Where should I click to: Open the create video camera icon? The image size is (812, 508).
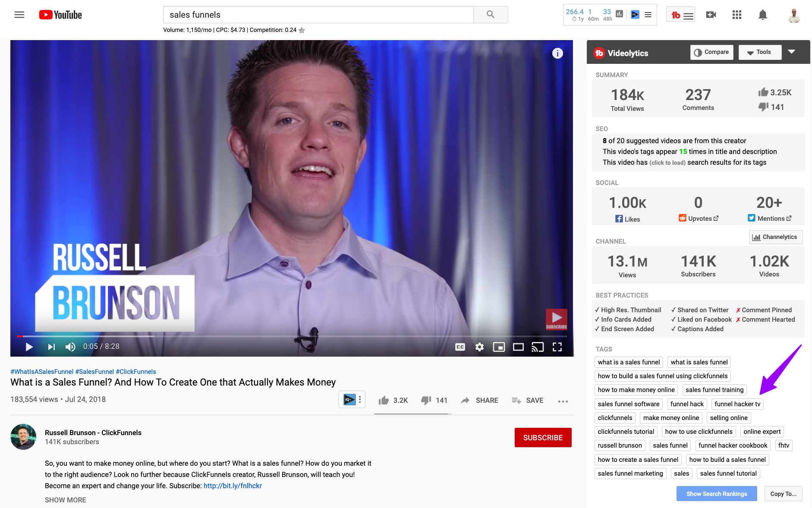point(711,15)
